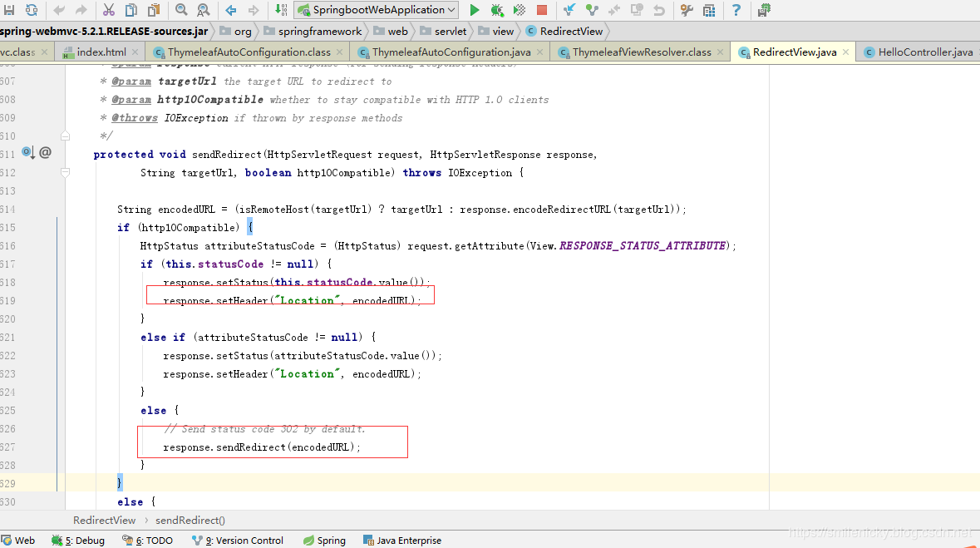Close the ThymeleafAutoConfiguration.java tab

pos(540,52)
